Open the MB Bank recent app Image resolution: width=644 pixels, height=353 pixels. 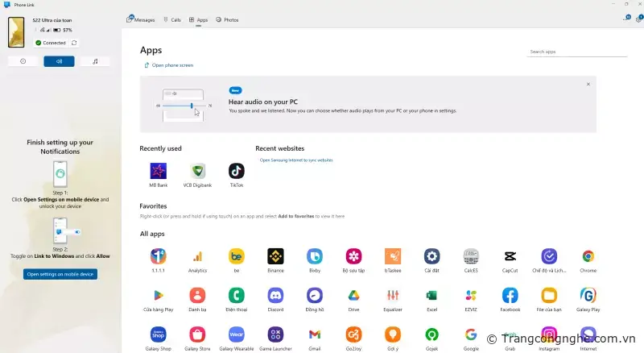pos(159,171)
